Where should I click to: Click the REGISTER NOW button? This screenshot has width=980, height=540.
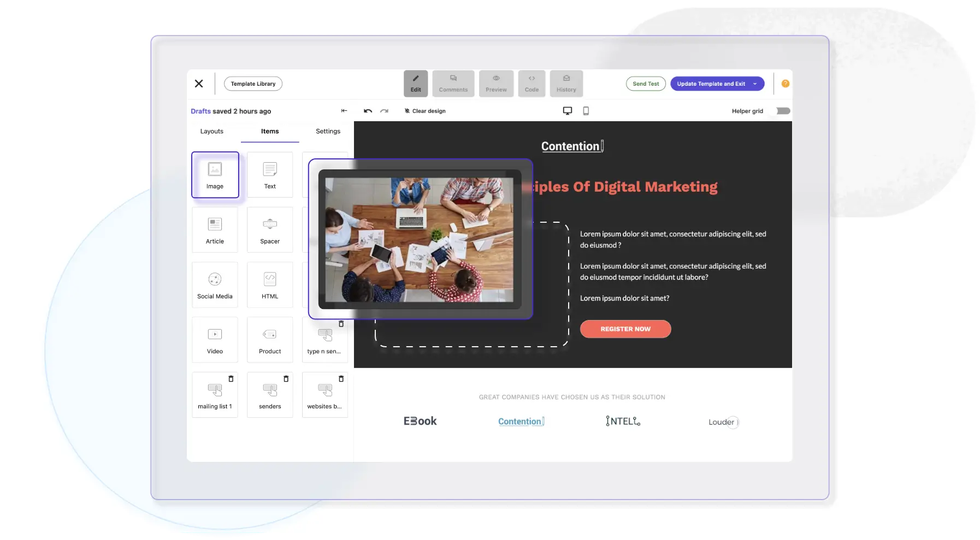click(625, 329)
